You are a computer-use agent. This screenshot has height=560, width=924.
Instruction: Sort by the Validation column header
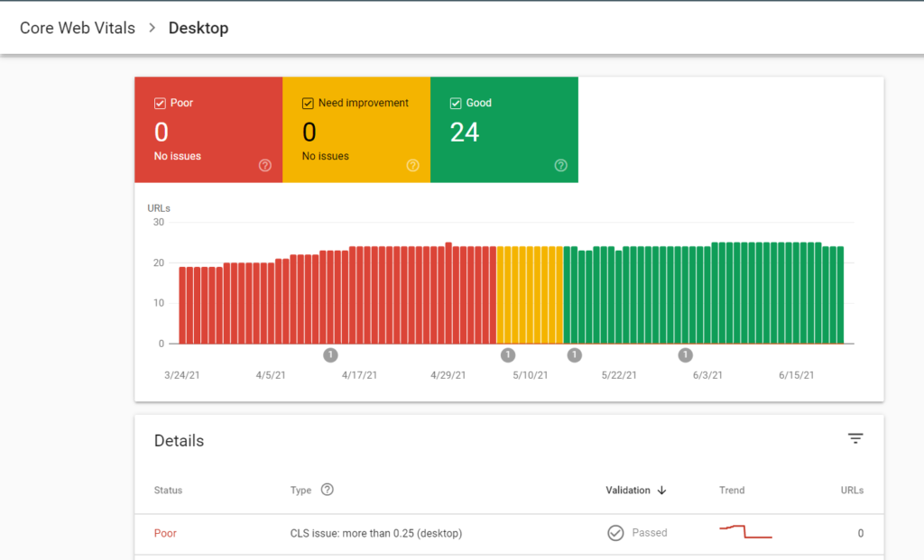pos(628,491)
